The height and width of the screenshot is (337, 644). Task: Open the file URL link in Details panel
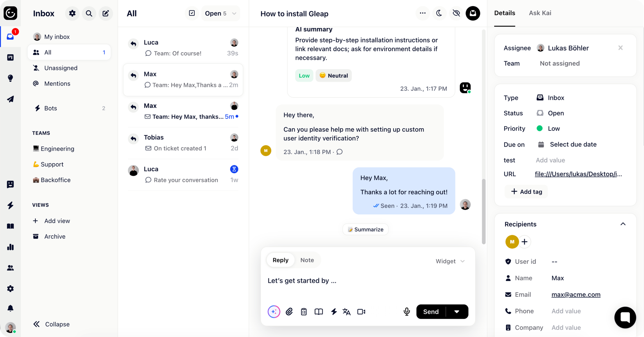[x=578, y=174]
